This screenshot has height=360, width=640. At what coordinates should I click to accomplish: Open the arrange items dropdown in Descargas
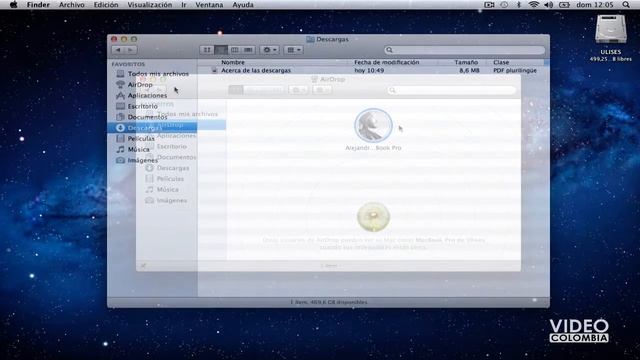[x=293, y=50]
